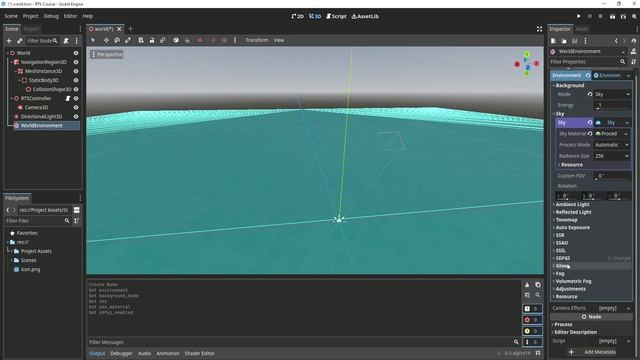Expand the Project Assets folder

[12, 251]
